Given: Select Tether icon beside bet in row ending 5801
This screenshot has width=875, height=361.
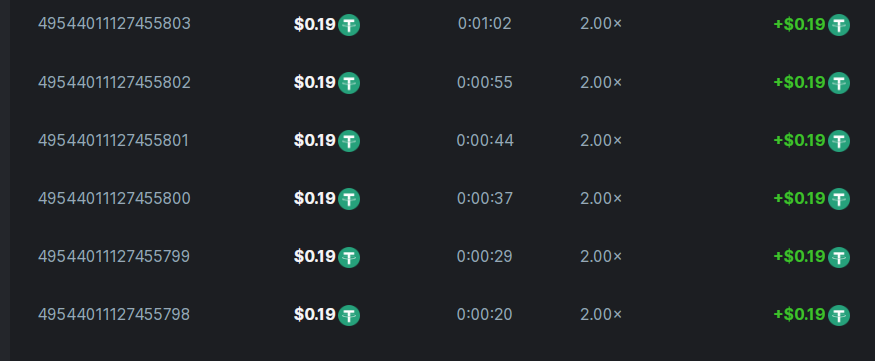Looking at the screenshot, I should 349,141.
